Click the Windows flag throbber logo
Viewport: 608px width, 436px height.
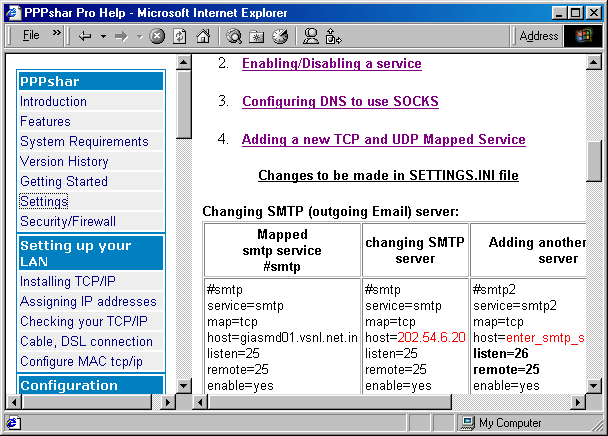tap(584, 36)
